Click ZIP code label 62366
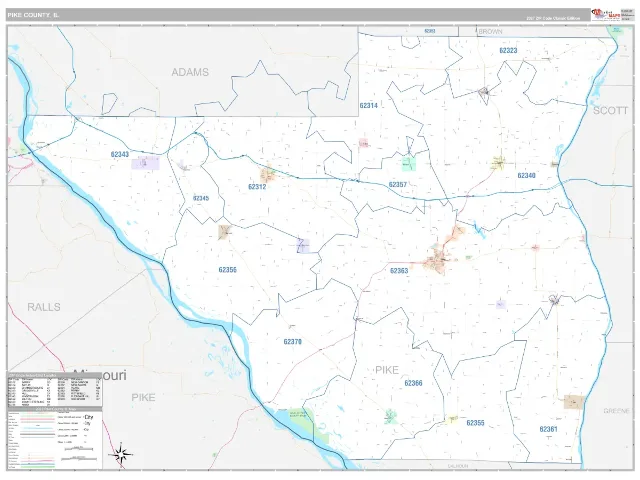640x480 pixels. [413, 383]
